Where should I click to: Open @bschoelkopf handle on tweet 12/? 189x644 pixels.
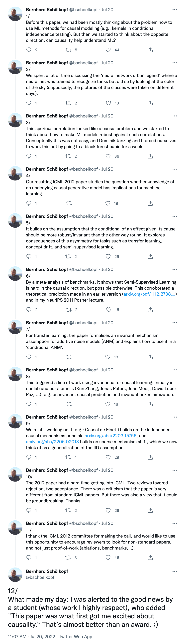pos(40,577)
